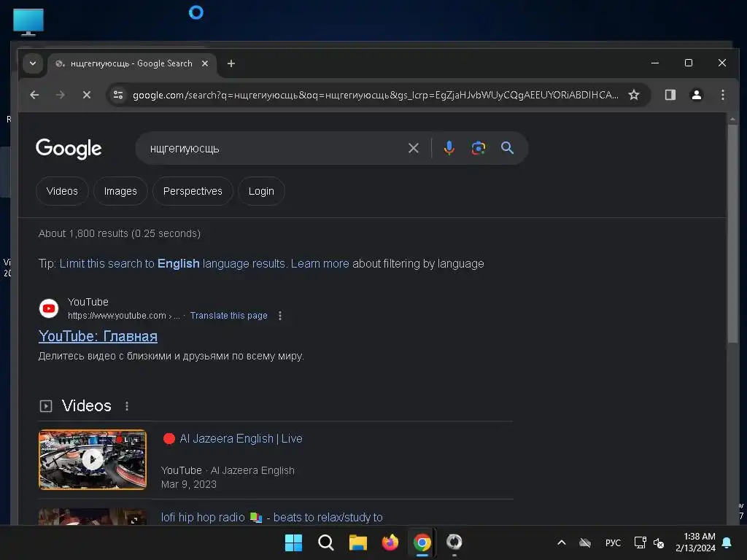Stop loading the page
This screenshot has width=747, height=560.
pos(87,95)
